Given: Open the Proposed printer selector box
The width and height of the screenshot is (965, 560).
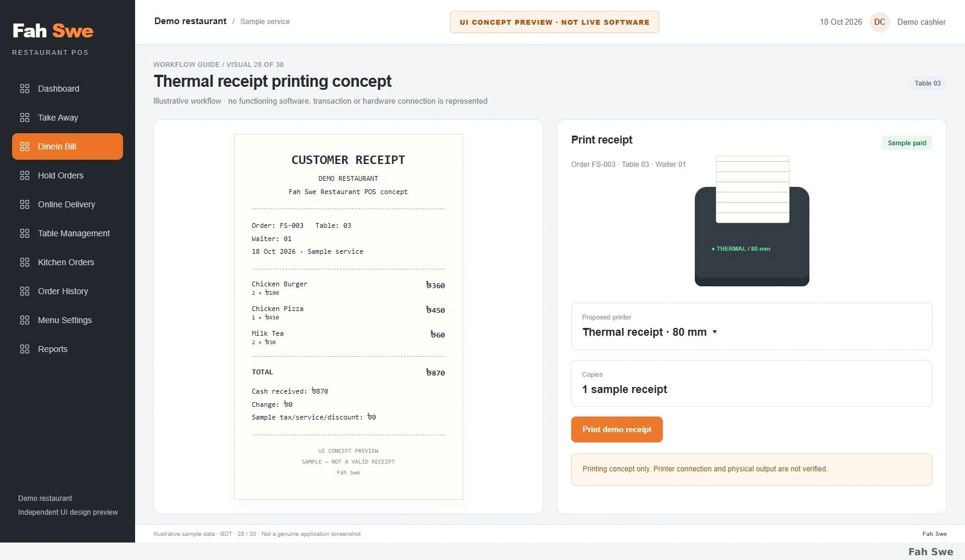Looking at the screenshot, I should tap(751, 326).
